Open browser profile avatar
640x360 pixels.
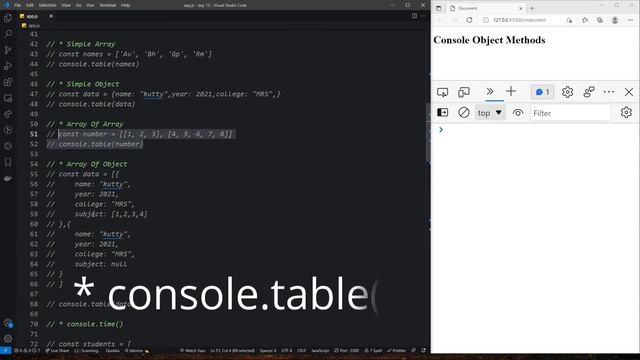[x=615, y=20]
